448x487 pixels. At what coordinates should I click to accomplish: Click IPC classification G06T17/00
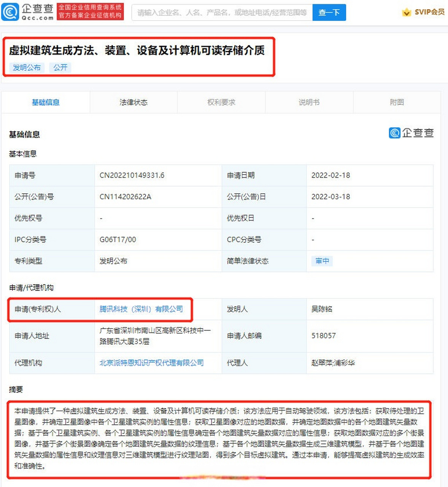click(118, 240)
